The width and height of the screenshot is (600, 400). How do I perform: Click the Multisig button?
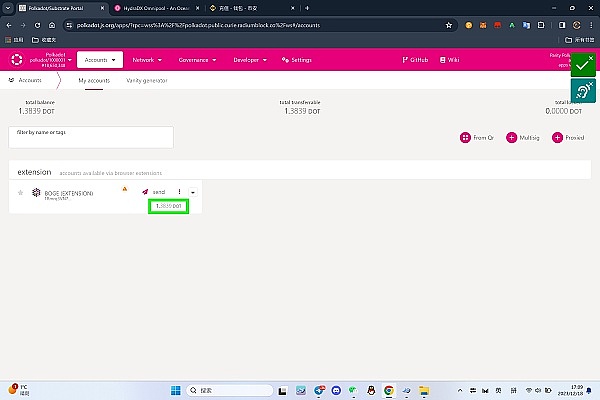pyautogui.click(x=523, y=137)
